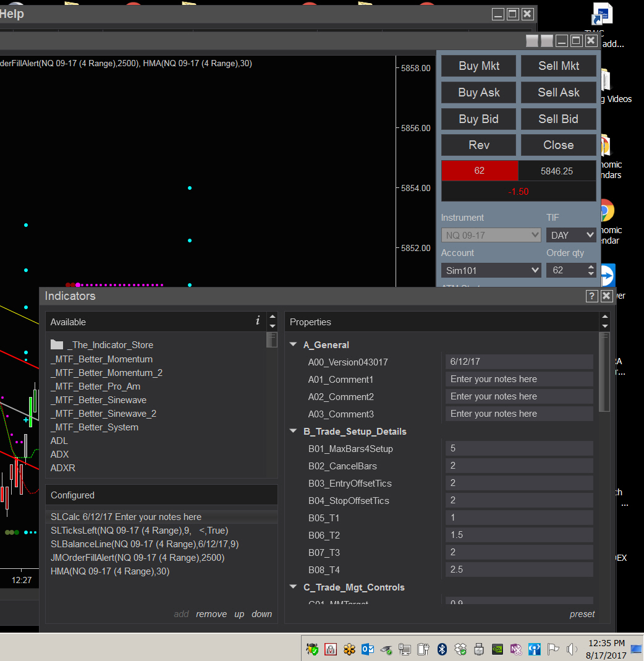This screenshot has width=644, height=661.
Task: Open the Account Sim101 dropdown
Action: 491,270
